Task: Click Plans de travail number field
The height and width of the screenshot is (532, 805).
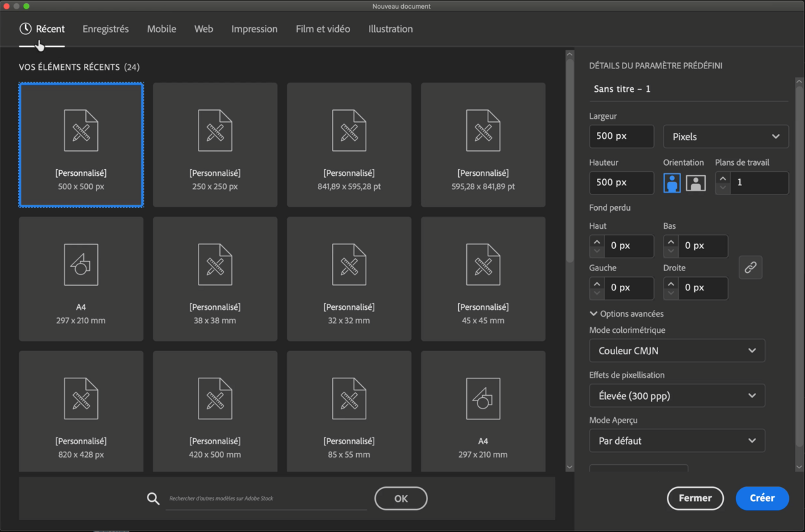Action: point(759,182)
